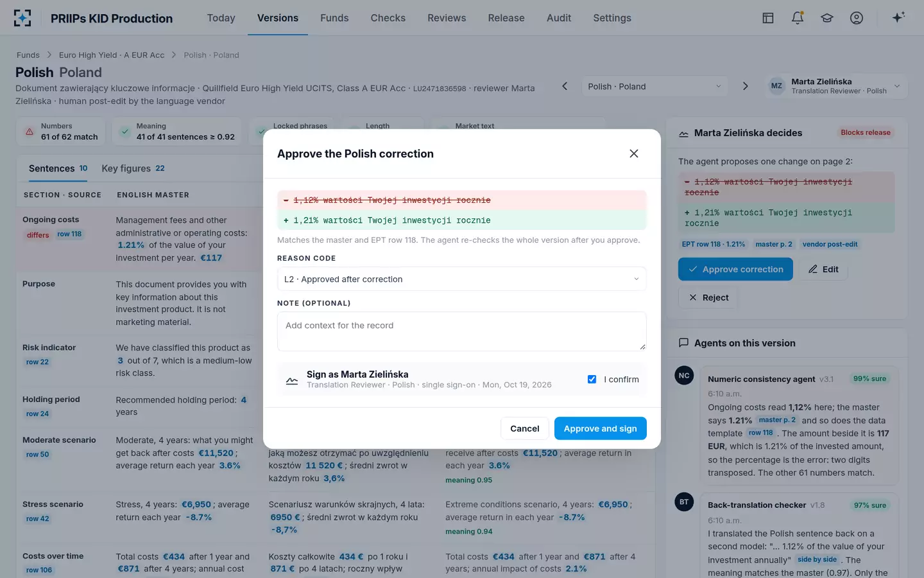Click the Numbers warning triangle icon

click(30, 132)
